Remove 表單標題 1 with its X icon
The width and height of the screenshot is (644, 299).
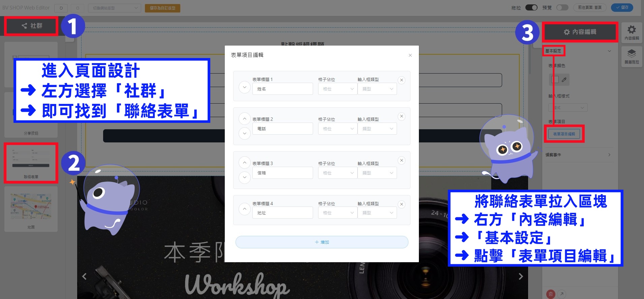401,80
